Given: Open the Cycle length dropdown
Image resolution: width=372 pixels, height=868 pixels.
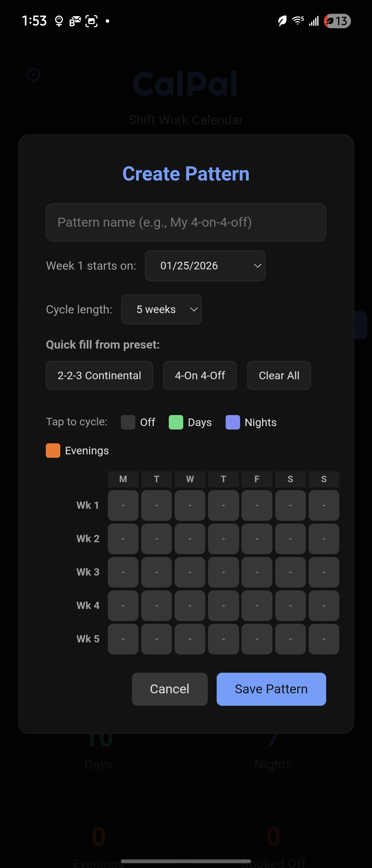Looking at the screenshot, I should 162,309.
